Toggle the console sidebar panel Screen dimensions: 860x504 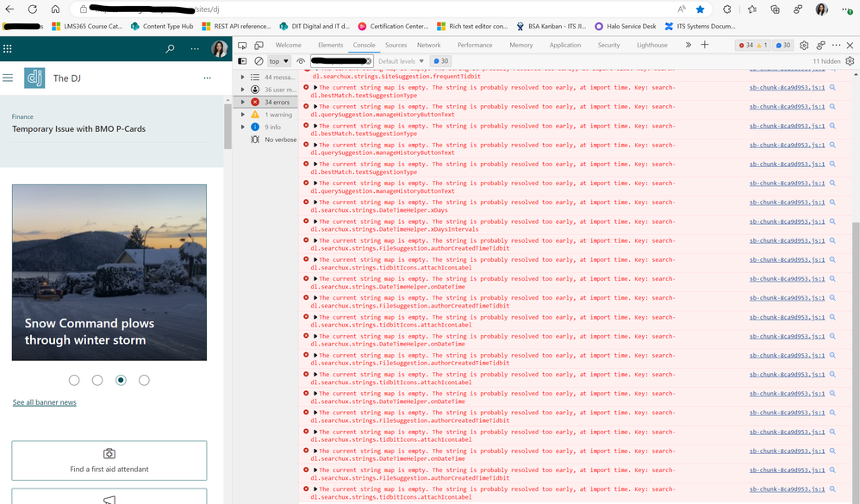(x=242, y=61)
